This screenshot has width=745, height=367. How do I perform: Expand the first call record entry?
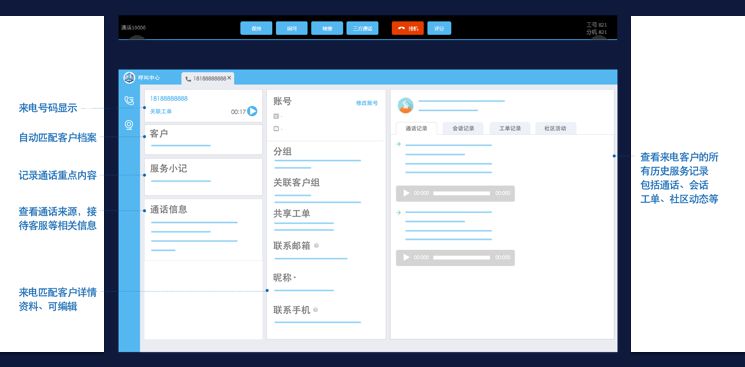pos(399,144)
